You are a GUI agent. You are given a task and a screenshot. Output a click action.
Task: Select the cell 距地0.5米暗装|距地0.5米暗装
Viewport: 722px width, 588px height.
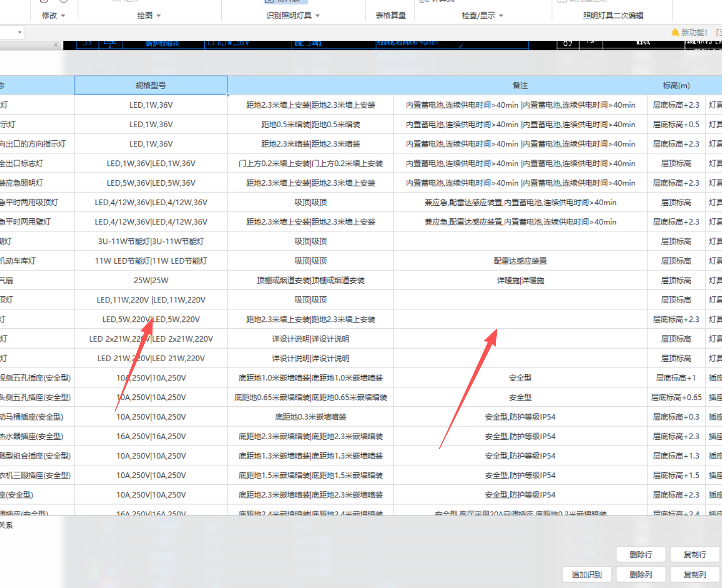(x=311, y=124)
